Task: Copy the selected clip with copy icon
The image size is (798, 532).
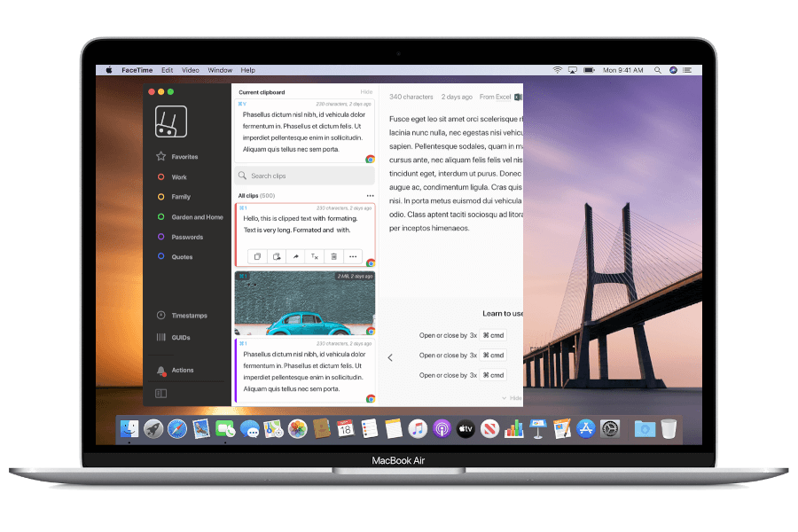Action: (x=257, y=256)
